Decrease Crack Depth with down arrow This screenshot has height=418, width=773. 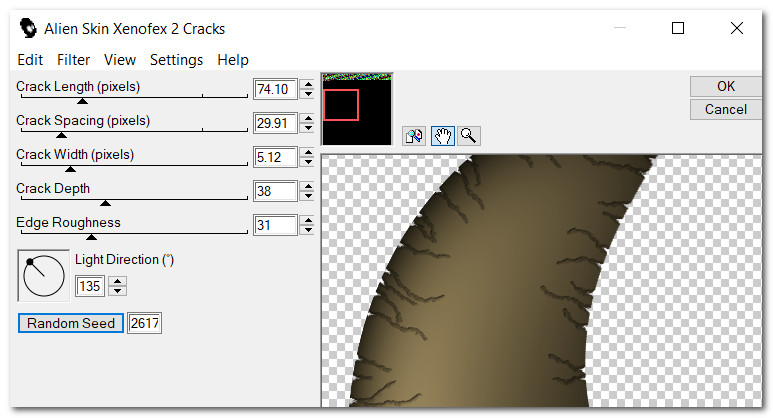click(308, 197)
